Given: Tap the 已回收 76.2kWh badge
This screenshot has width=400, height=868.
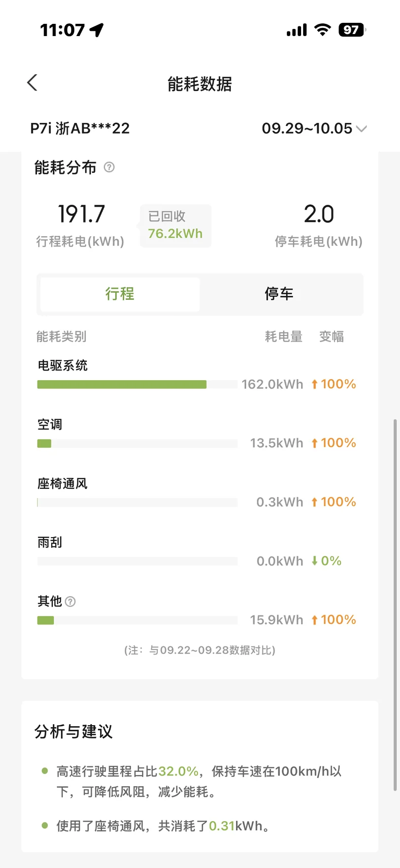Looking at the screenshot, I should tap(175, 226).
